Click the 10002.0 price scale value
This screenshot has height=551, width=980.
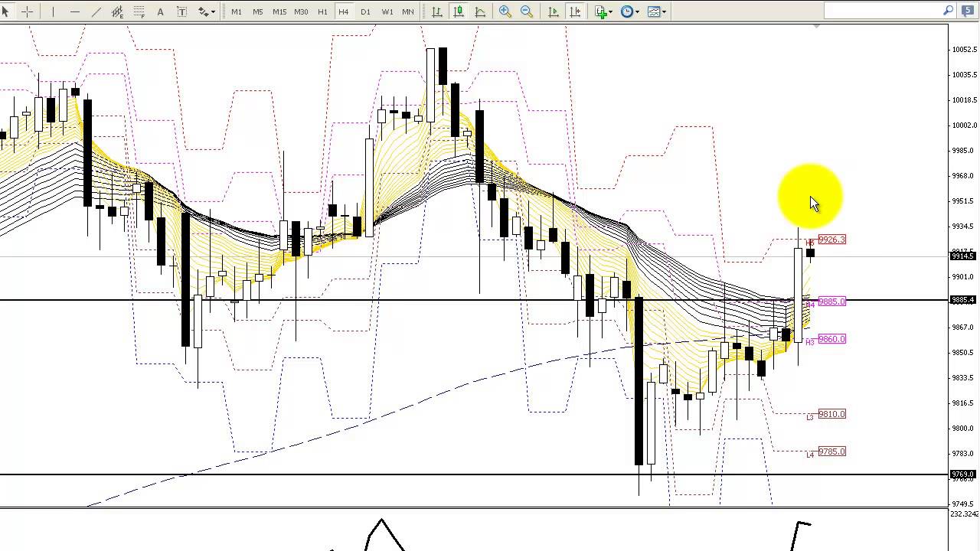click(965, 126)
